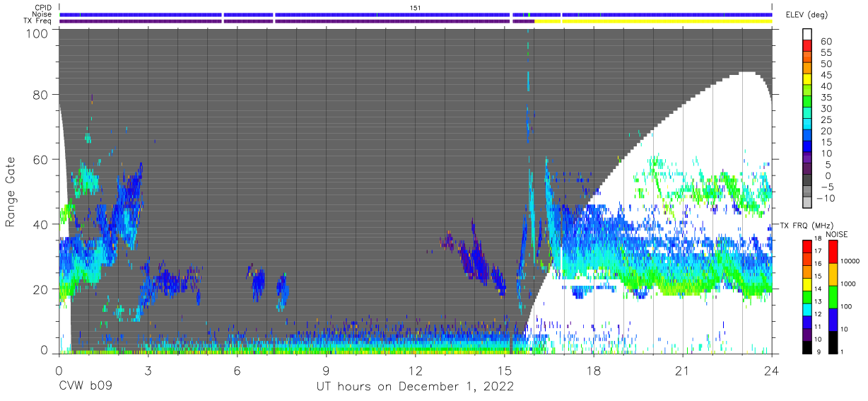Click the '-10' label on the ELEV scale

[828, 198]
